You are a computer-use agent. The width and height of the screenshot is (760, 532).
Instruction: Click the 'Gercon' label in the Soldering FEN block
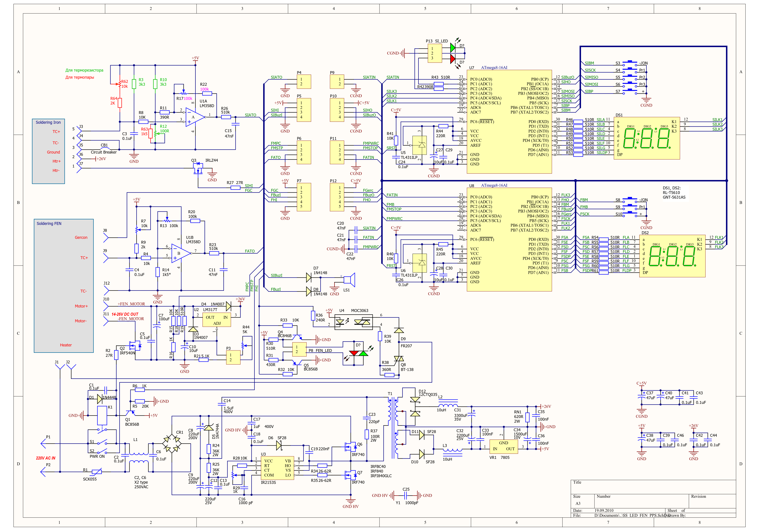coord(81,237)
